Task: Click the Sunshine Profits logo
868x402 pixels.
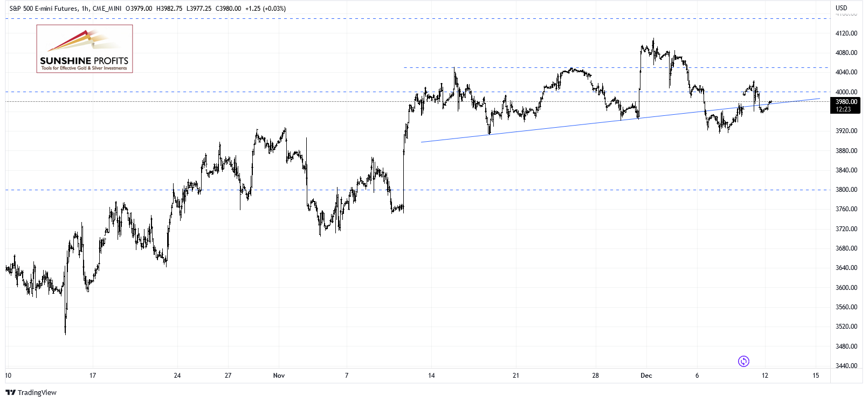Action: point(85,48)
